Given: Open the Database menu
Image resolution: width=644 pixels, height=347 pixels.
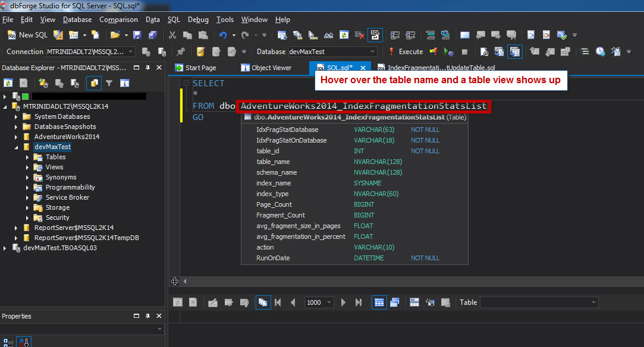Looking at the screenshot, I should point(77,20).
